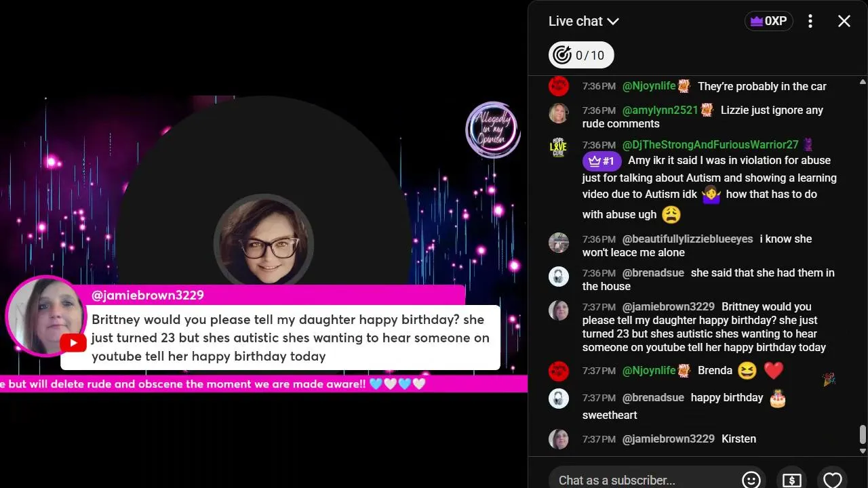
Task: Click the Super Chat dollar icon
Action: [791, 480]
